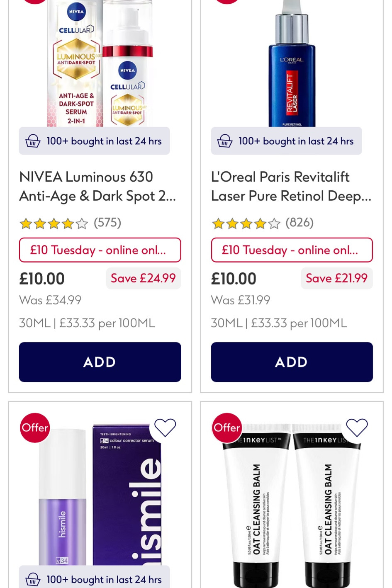
Task: Click the basket icon on the hismile product badge
Action: [x=32, y=580]
